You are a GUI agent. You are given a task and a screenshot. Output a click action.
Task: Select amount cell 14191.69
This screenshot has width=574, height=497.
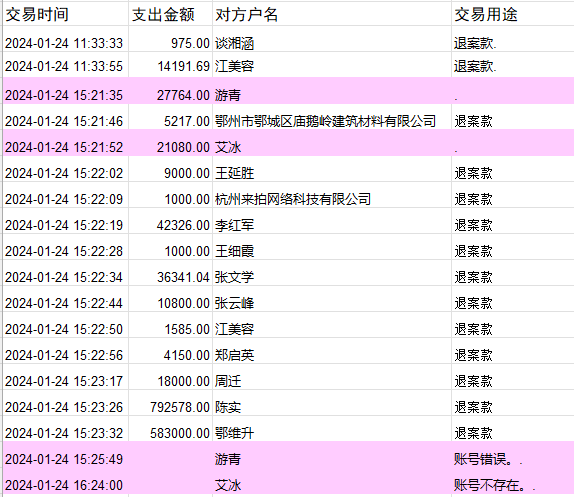[x=171, y=65]
